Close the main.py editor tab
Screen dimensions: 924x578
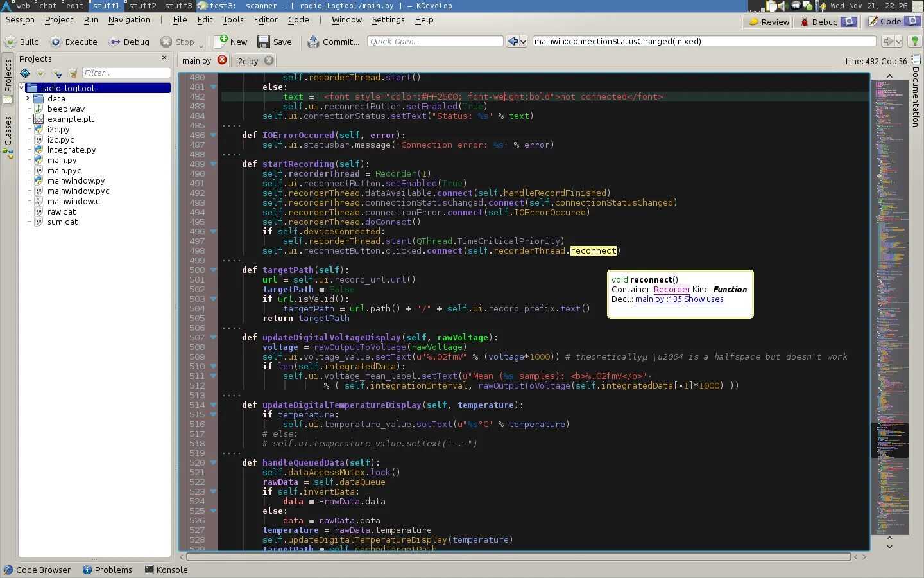[x=222, y=60]
